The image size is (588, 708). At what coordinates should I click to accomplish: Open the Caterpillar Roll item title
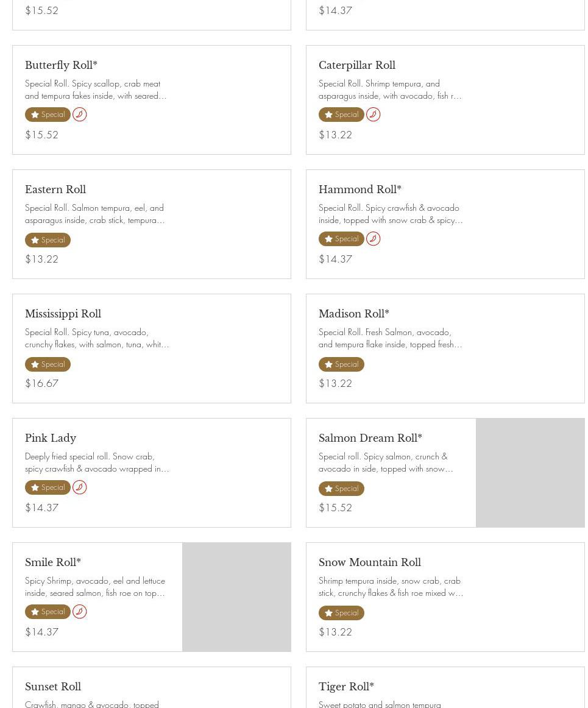[x=356, y=65]
